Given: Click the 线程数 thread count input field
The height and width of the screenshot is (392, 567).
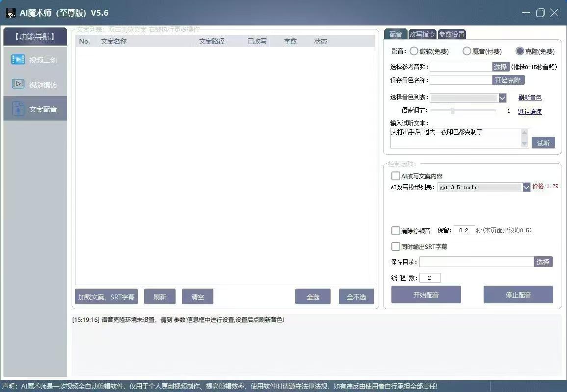Looking at the screenshot, I should [x=431, y=277].
